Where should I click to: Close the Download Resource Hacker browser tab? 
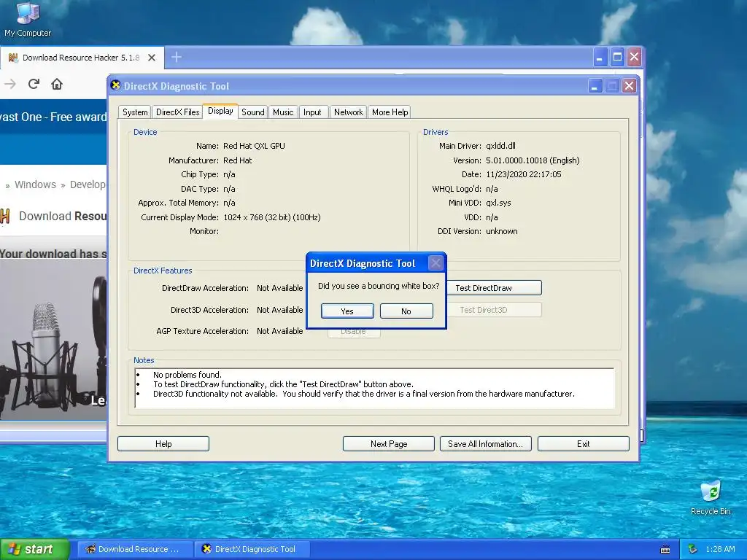tap(152, 58)
